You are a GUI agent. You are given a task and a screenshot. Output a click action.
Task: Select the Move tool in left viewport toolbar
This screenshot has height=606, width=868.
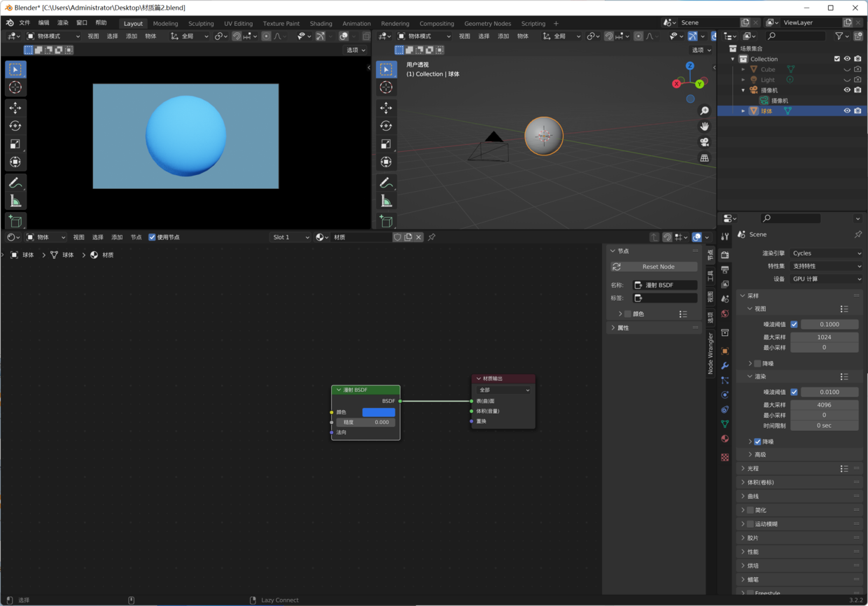coord(15,108)
